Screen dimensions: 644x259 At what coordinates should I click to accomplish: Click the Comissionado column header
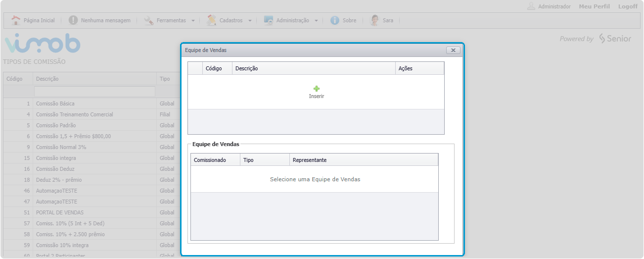pyautogui.click(x=216, y=160)
